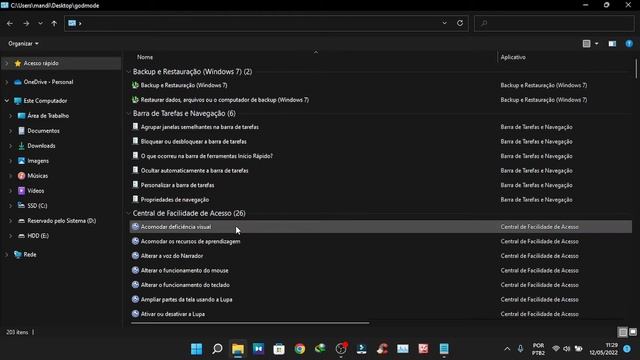Screen dimensions: 640x360
Task: Click Alterar a voz do Narrador icon
Action: [136, 256]
